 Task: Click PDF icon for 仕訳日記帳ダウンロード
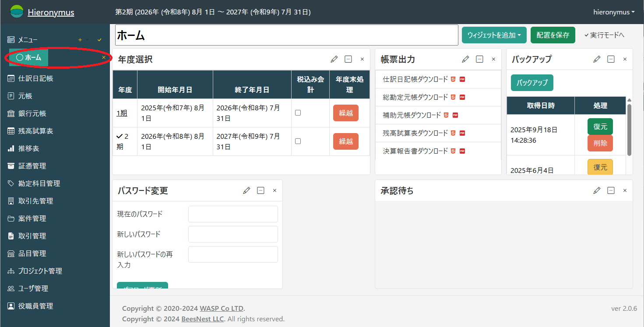pyautogui.click(x=462, y=79)
